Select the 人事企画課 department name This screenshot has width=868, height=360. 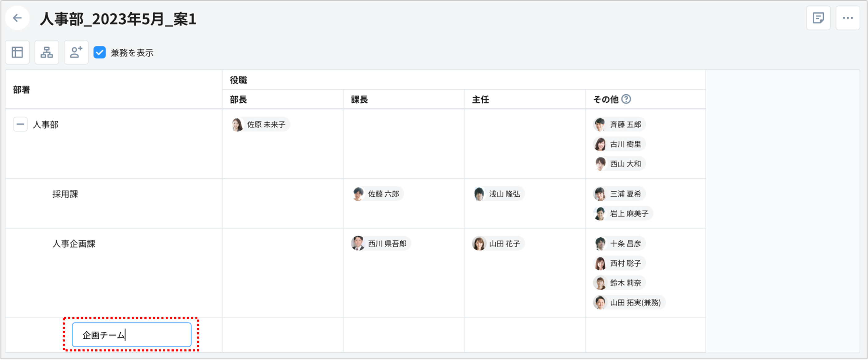(74, 243)
